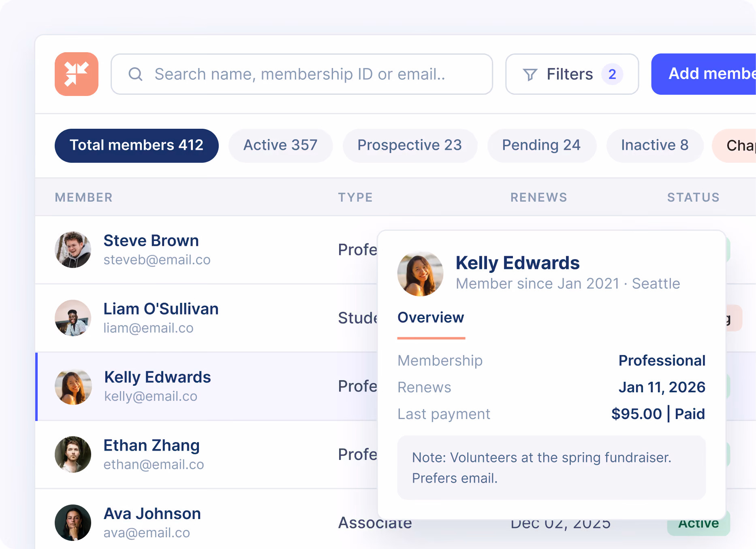This screenshot has width=756, height=549.
Task: Switch to Overview tab in popup
Action: point(431,318)
